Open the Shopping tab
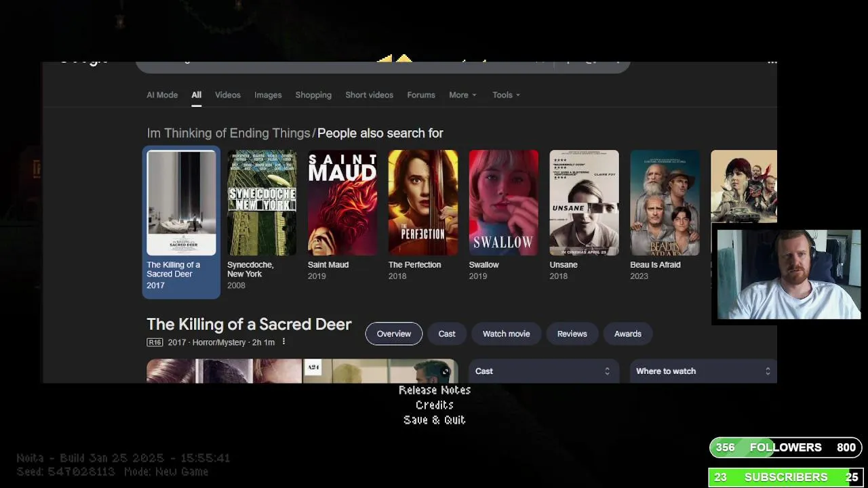The width and height of the screenshot is (868, 488). 313,95
